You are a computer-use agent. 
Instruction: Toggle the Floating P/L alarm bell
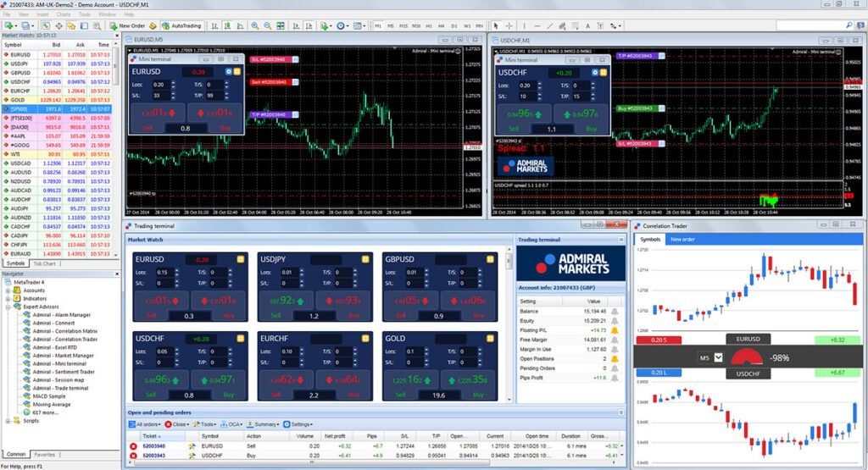point(615,330)
